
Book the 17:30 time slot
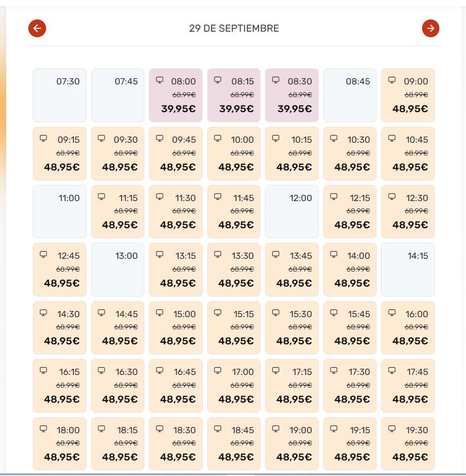point(350,385)
